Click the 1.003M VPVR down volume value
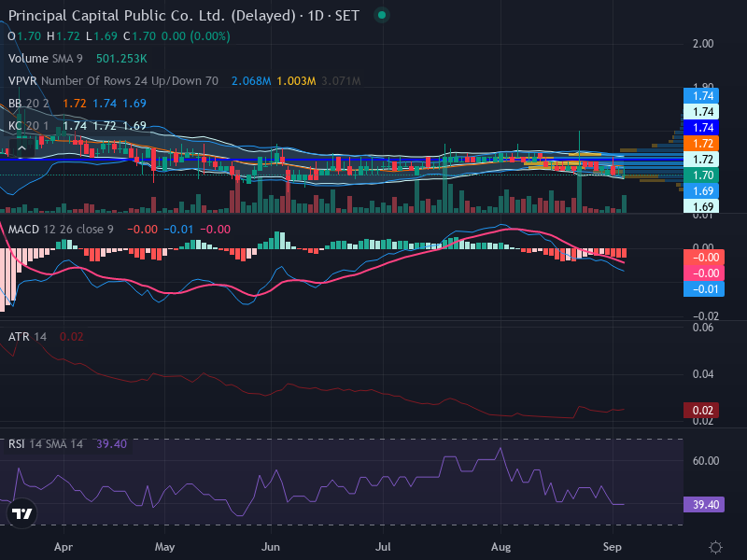Viewport: 747px width, 560px height. 296,81
